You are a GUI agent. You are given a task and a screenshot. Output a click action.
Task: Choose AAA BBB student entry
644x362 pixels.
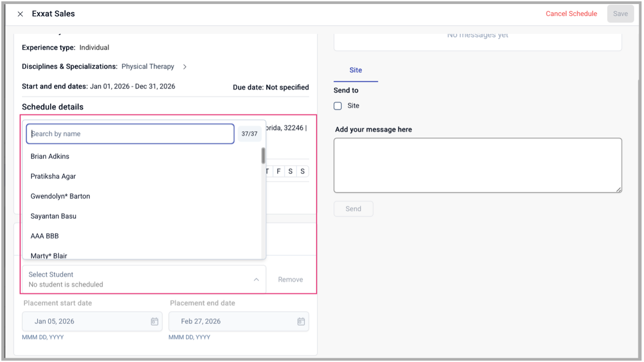pyautogui.click(x=44, y=236)
